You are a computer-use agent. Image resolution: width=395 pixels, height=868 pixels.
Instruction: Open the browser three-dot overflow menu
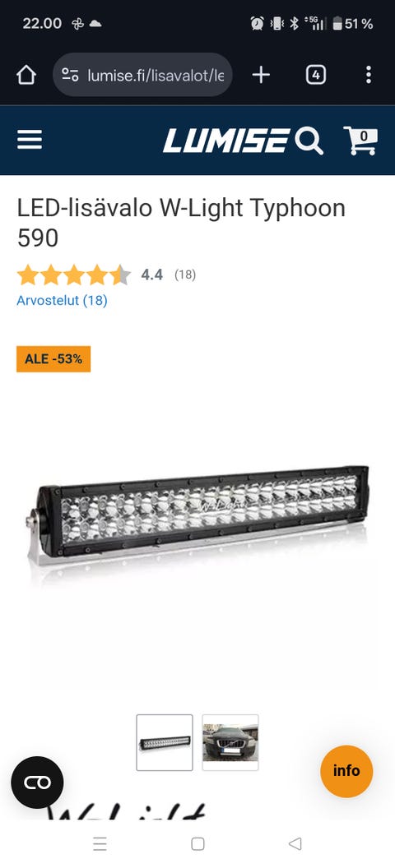coord(369,75)
